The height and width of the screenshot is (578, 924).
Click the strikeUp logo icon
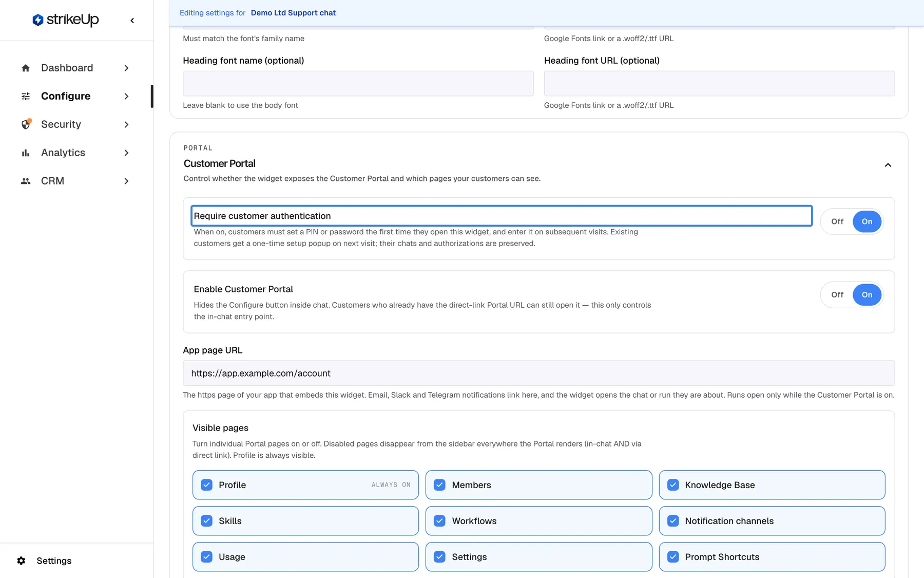(x=37, y=20)
